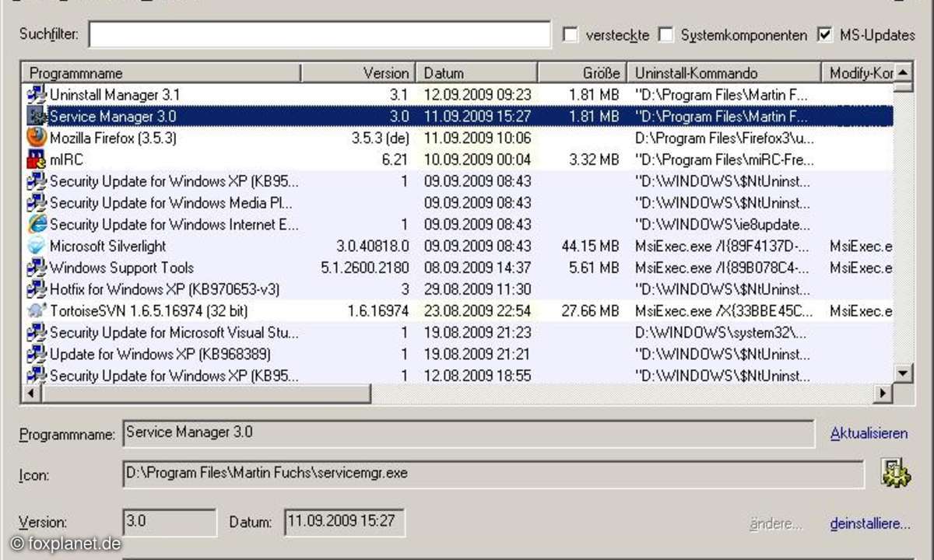This screenshot has width=934, height=560.
Task: Click the date 10.09.2009 00:04
Action: coord(477,160)
